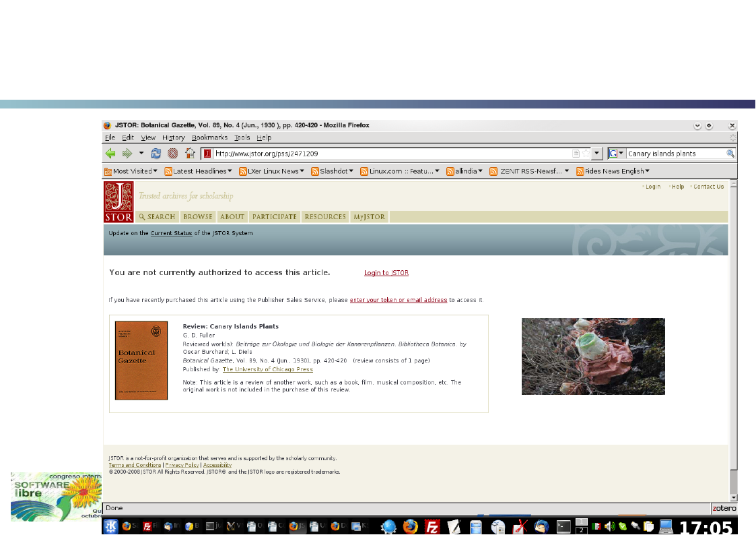Image resolution: width=756 pixels, height=535 pixels.
Task: Open JSTOR PARTICIPATE tab
Action: point(275,217)
